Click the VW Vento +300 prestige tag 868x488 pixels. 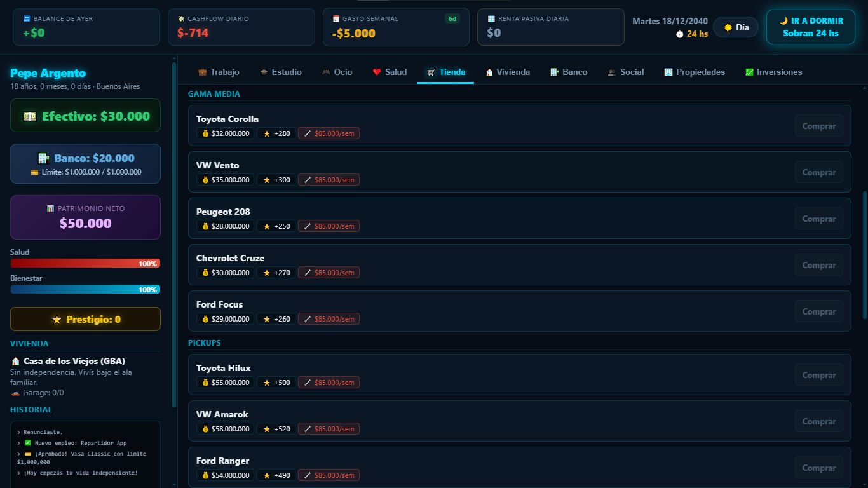click(x=276, y=180)
